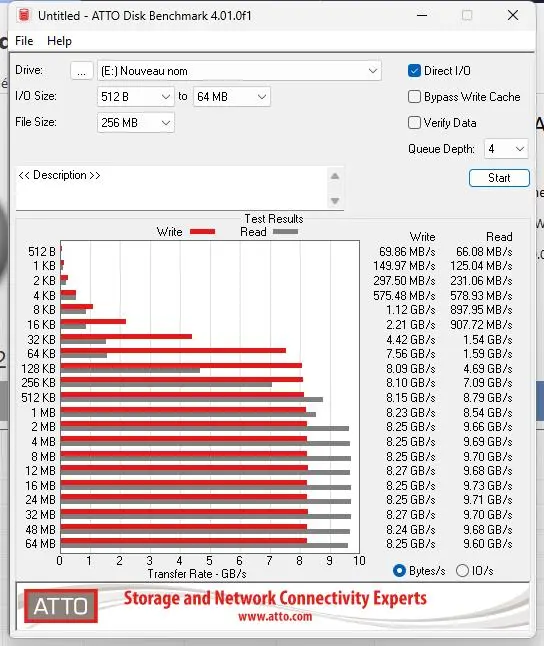Uncheck the Direct I/O checkbox
Image resolution: width=544 pixels, height=646 pixels.
(414, 71)
